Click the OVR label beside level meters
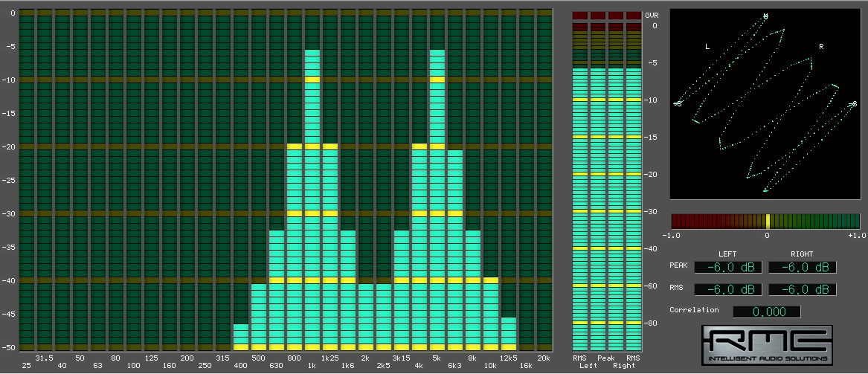 coord(652,16)
